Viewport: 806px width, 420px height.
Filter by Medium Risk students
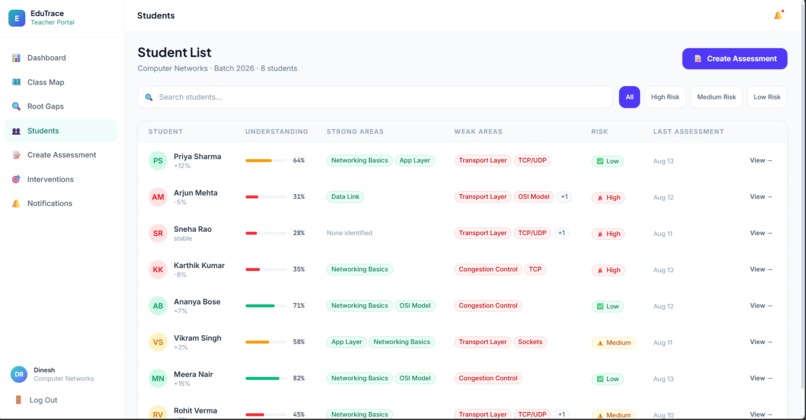tap(716, 97)
